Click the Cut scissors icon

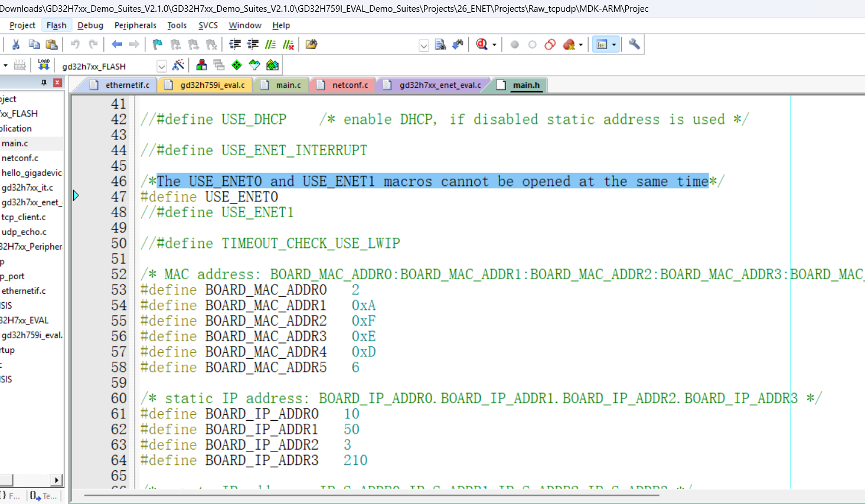tap(16, 44)
